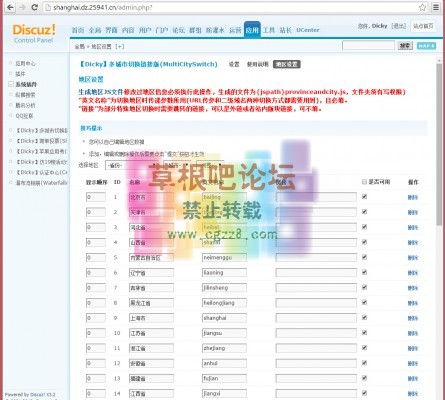
Task: Click the 地区设置 section heading
Action: (91, 79)
